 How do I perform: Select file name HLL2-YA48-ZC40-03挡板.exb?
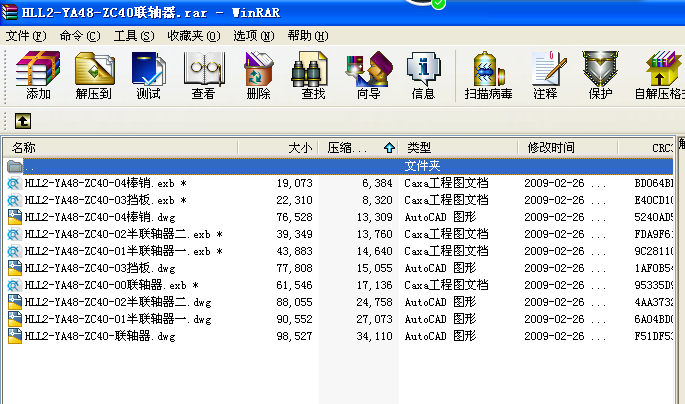click(106, 200)
